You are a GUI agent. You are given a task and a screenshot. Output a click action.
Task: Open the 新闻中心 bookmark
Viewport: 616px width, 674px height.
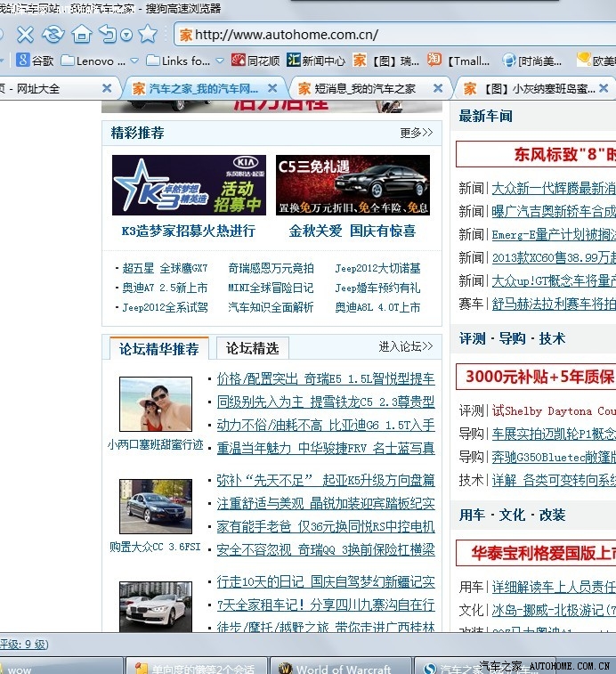(x=316, y=61)
